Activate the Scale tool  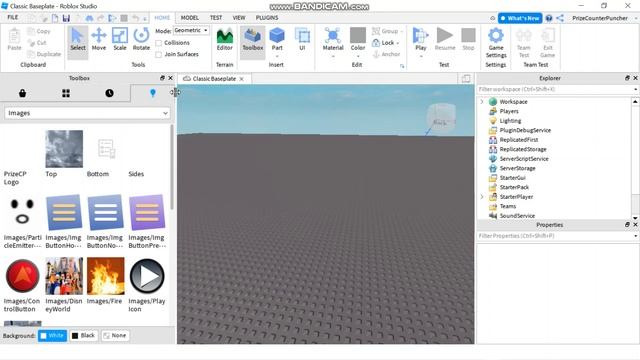(x=120, y=40)
